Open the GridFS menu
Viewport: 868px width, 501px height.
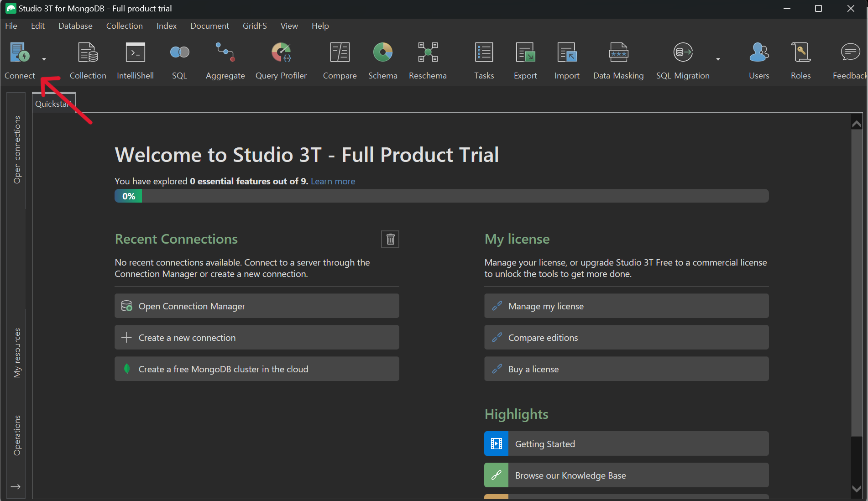click(255, 26)
